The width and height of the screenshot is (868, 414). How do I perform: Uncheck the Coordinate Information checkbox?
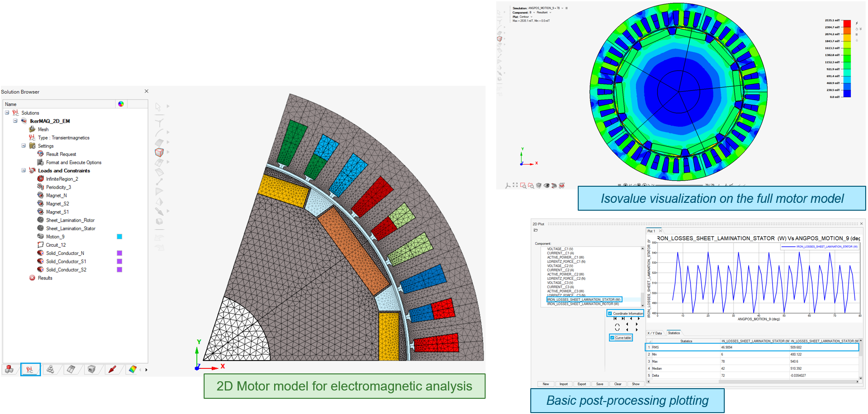[x=610, y=313]
